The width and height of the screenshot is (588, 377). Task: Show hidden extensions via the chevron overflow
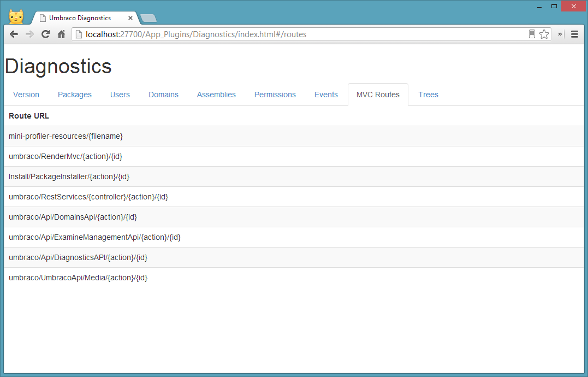(x=560, y=34)
